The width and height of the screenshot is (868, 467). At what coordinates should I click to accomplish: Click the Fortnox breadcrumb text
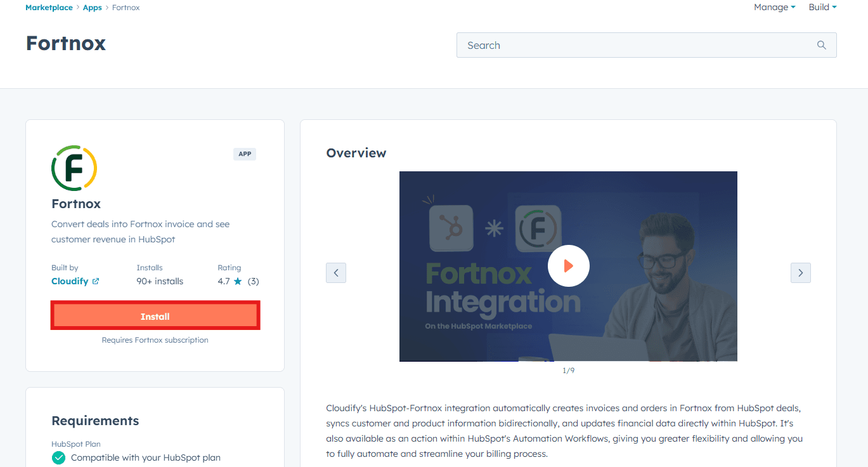[126, 8]
